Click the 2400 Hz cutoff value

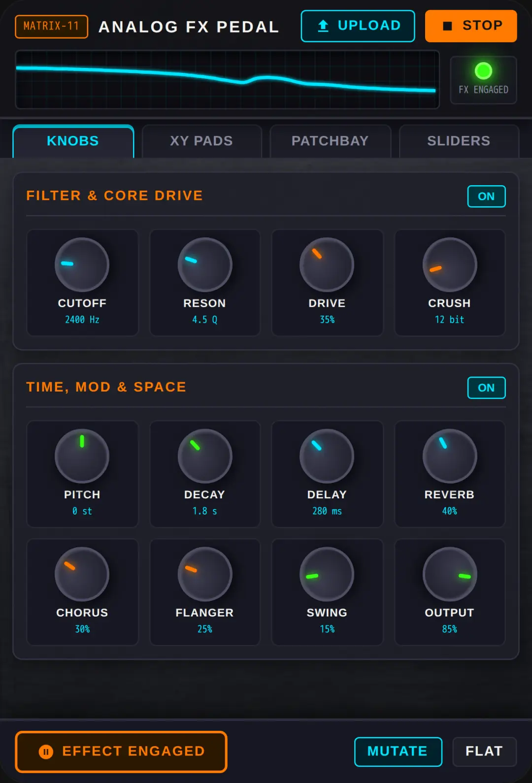[x=82, y=320]
